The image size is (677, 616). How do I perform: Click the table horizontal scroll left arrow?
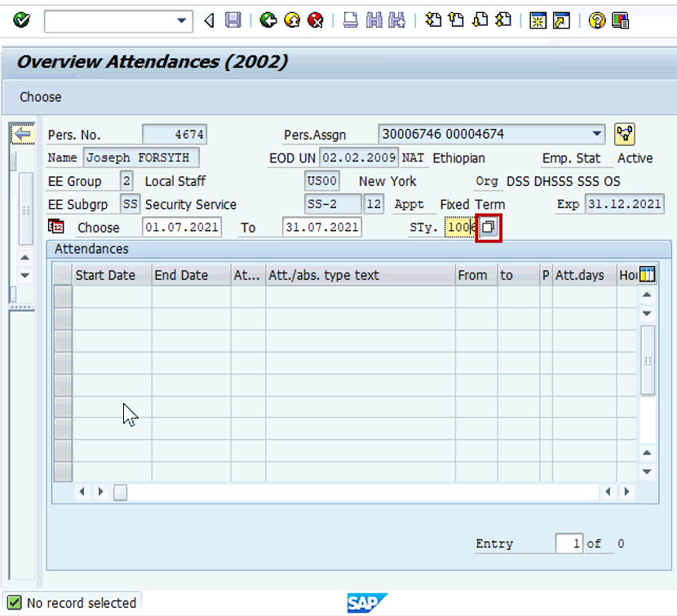(x=82, y=492)
